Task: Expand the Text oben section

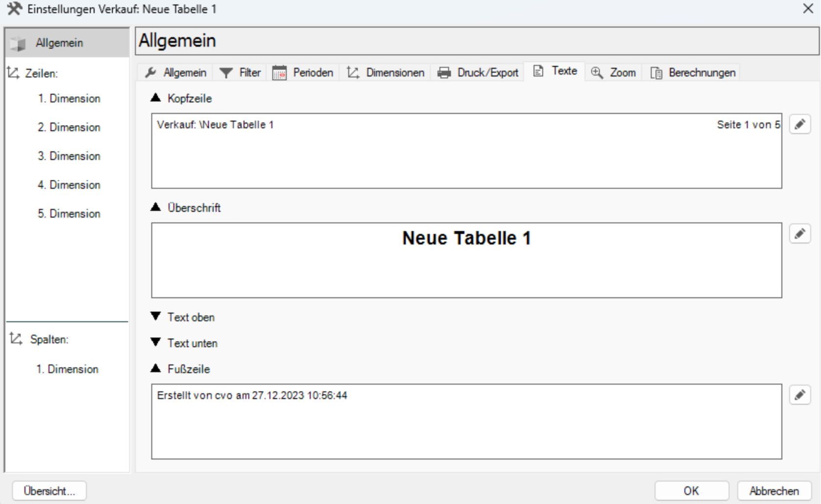Action: coord(155,316)
